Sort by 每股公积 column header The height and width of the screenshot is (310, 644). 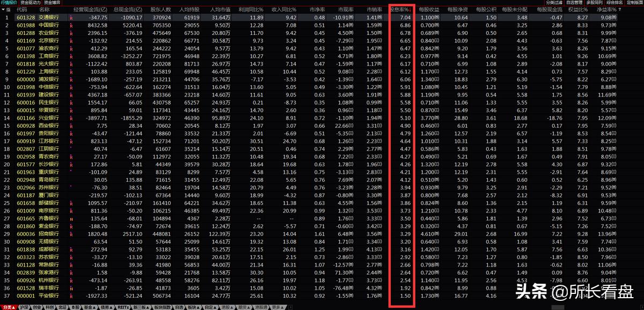pos(486,10)
